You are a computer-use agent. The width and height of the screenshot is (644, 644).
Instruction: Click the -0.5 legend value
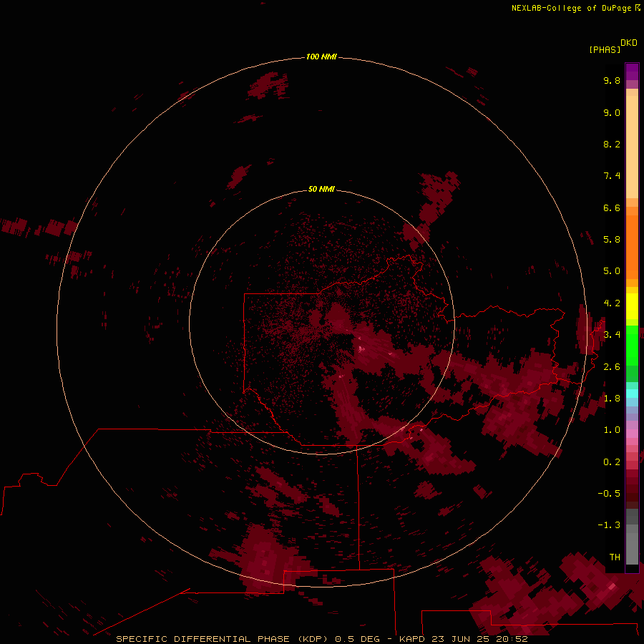(609, 494)
